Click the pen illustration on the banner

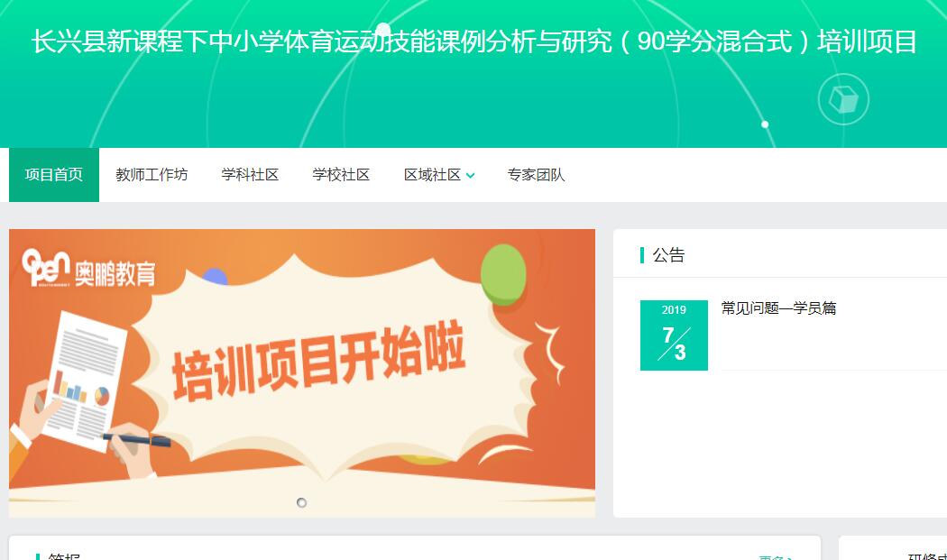point(136,440)
